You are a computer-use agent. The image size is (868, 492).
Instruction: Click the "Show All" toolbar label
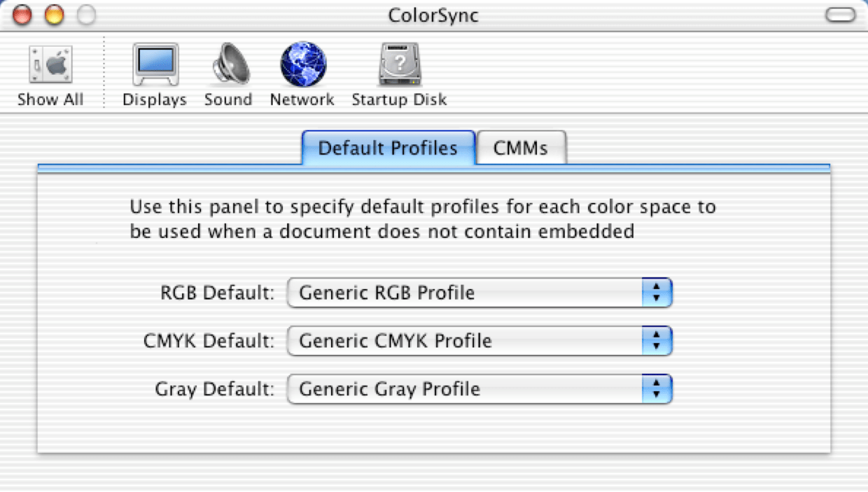tap(50, 99)
